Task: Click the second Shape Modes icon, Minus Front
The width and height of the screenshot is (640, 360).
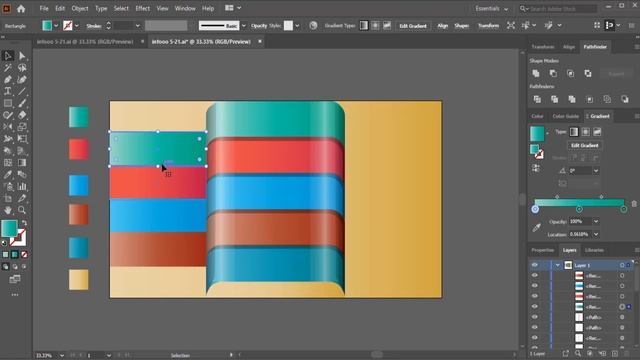Action: click(553, 73)
